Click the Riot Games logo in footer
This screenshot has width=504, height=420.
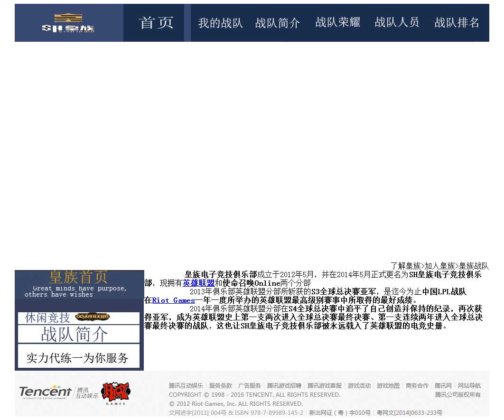click(x=115, y=393)
